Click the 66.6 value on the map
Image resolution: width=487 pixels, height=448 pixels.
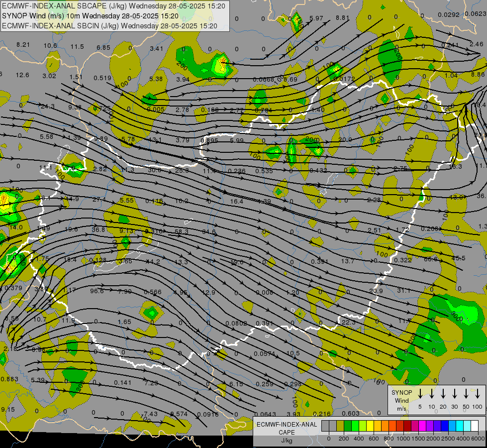(430, 259)
